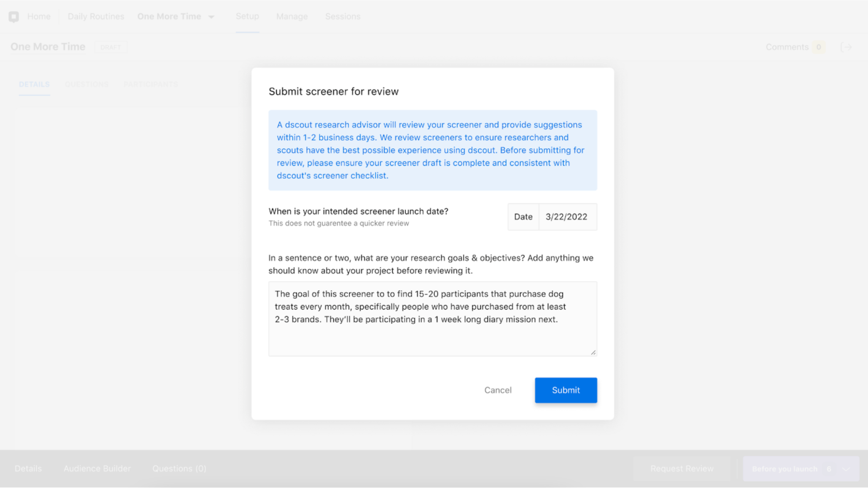This screenshot has width=868, height=488.
Task: Grab the text area resize handle
Action: click(593, 352)
